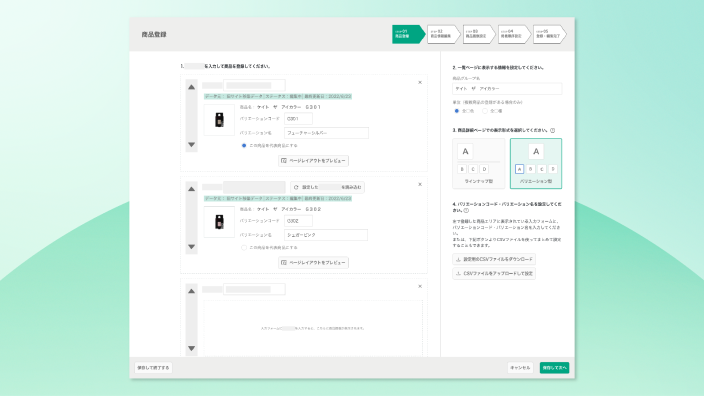Set G302 as the representative product
This screenshot has width=704, height=396.
[244, 247]
